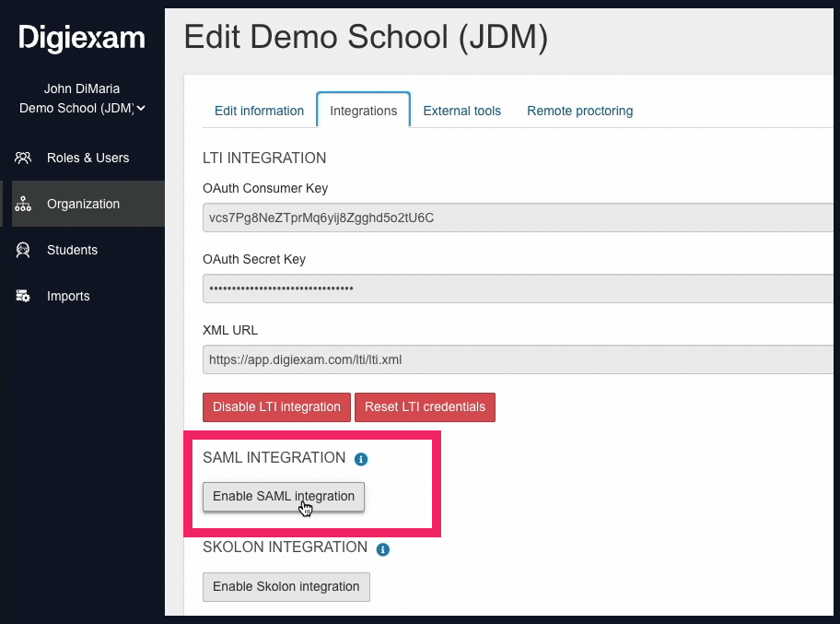
Task: Click the user name John DiMaria
Action: [82, 88]
